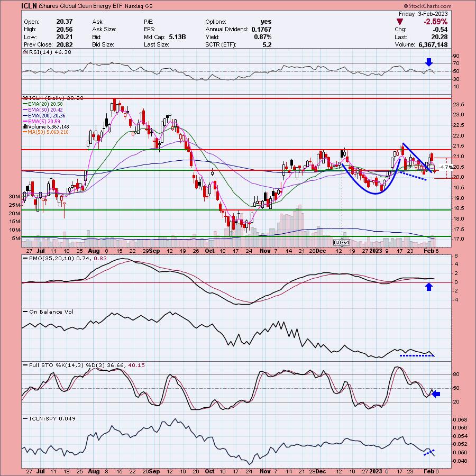Image resolution: width=476 pixels, height=476 pixels.
Task: Click the Nasdaq GS exchange label
Action: click(139, 6)
